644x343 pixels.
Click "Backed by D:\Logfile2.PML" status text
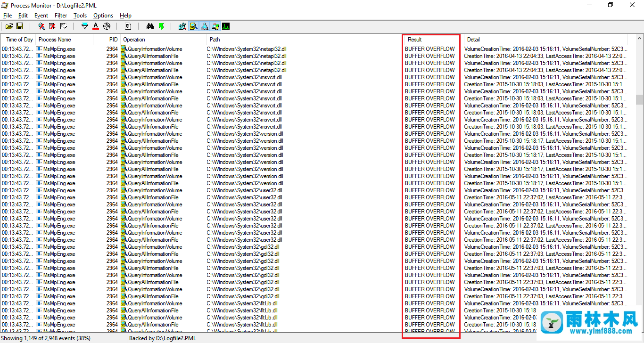(163, 338)
